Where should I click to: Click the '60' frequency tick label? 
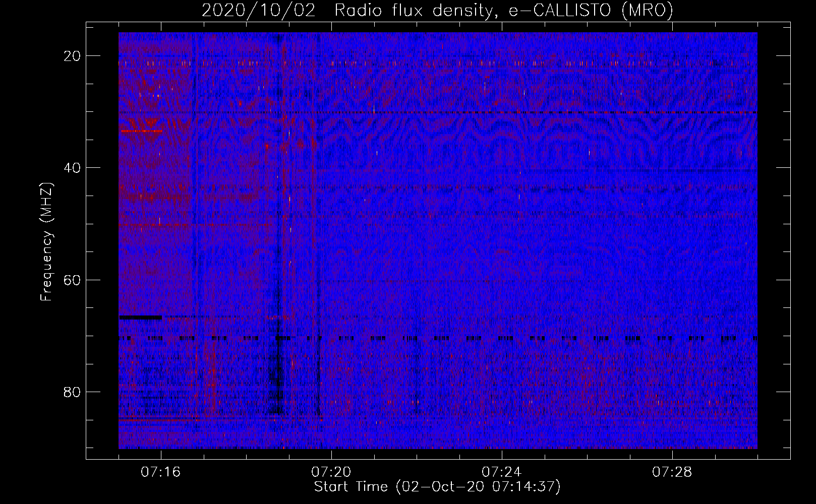click(72, 280)
